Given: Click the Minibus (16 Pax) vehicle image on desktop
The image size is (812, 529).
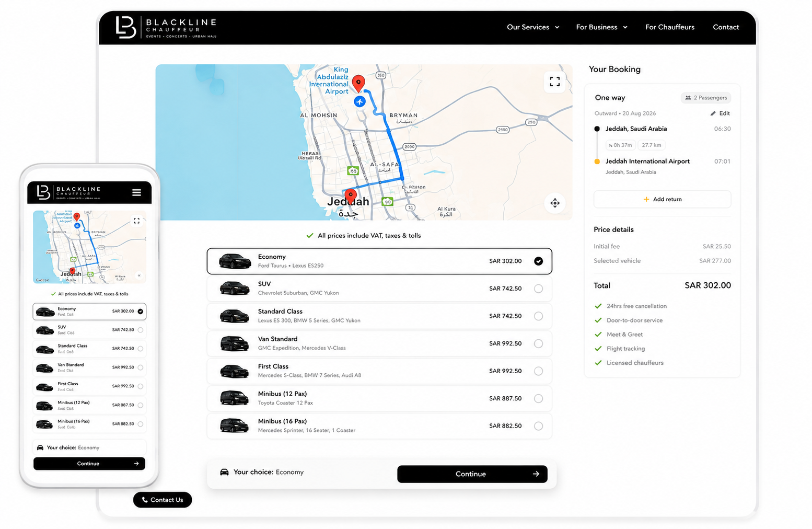Looking at the screenshot, I should [235, 425].
